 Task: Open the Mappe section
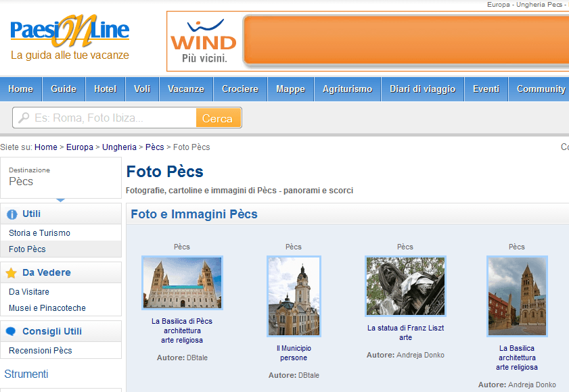coord(290,89)
